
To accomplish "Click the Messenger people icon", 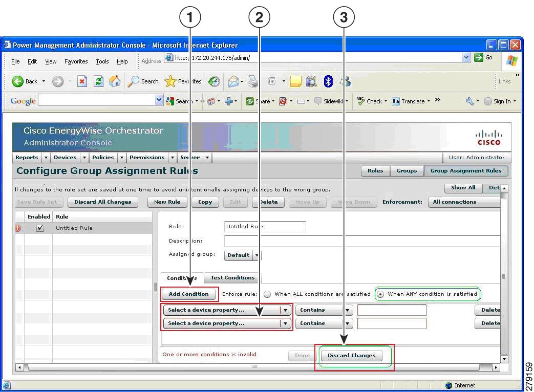I will 345,81.
